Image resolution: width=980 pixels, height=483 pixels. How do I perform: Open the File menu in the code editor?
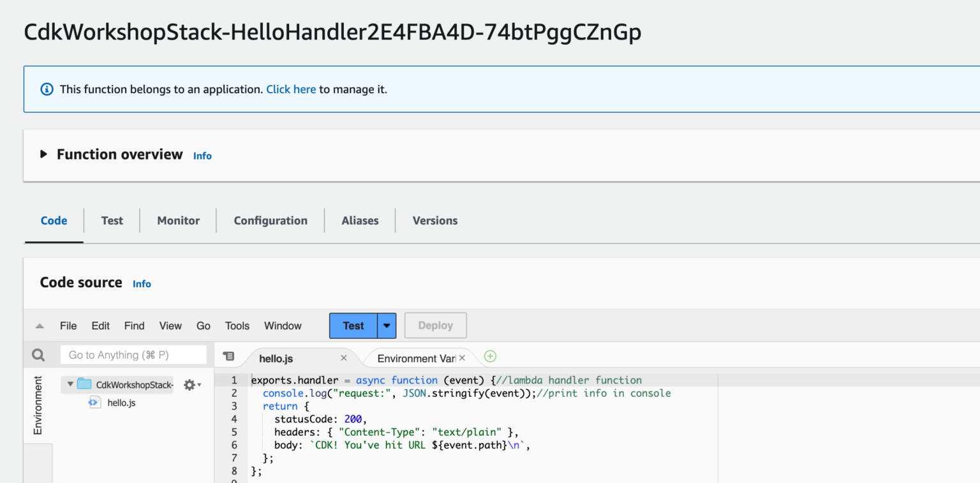coord(68,325)
